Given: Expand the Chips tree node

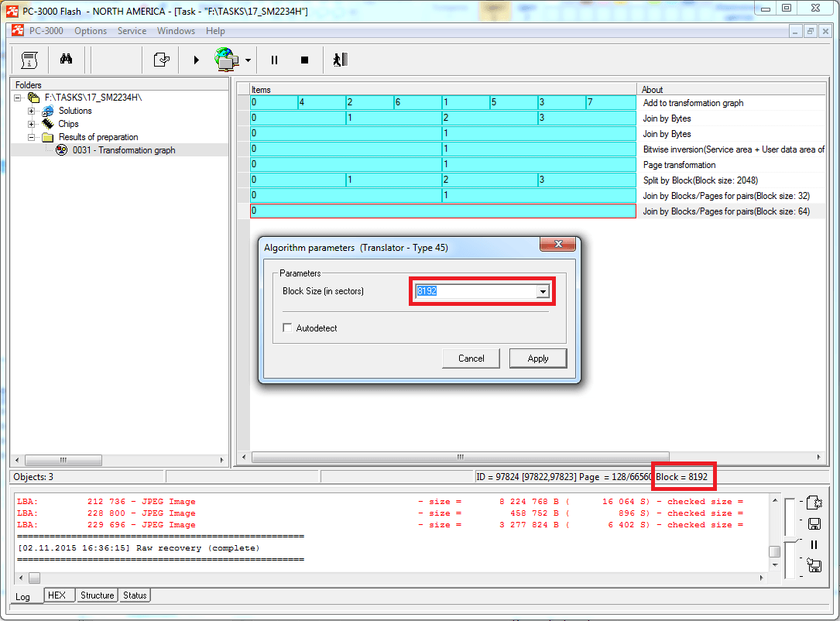Looking at the screenshot, I should click(31, 124).
